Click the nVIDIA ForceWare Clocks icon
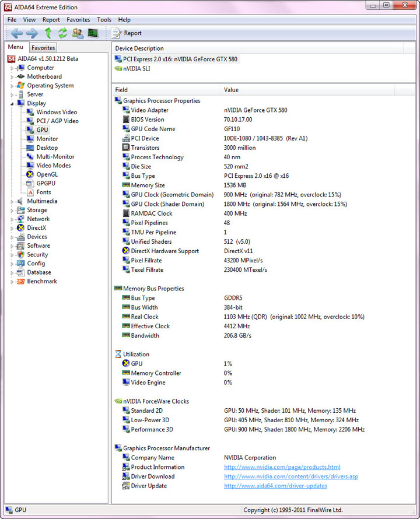 click(118, 401)
